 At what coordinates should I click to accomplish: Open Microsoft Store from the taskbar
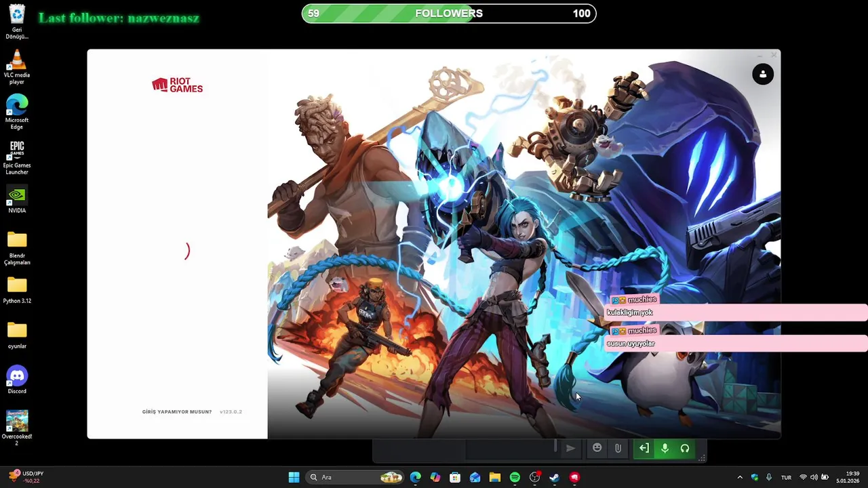[455, 477]
